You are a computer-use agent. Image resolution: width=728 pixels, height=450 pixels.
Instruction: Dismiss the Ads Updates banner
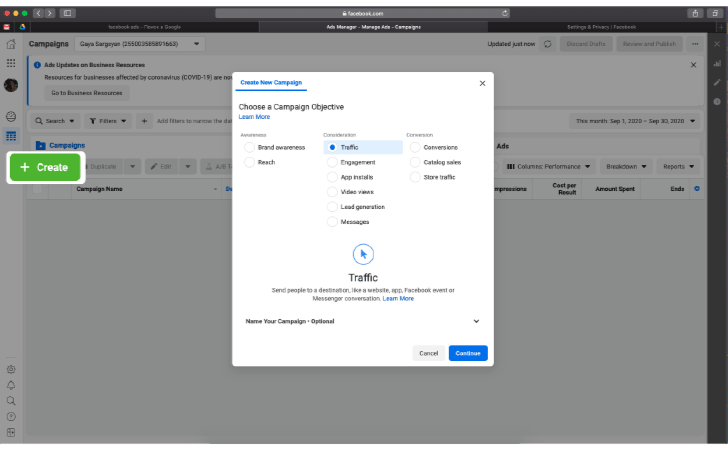[693, 65]
